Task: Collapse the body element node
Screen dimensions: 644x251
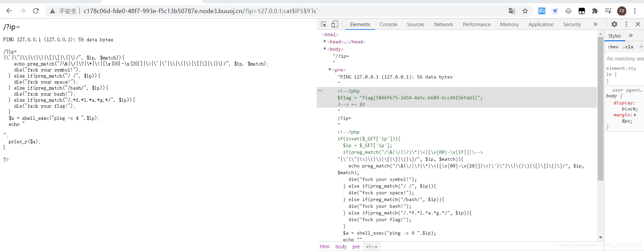Action: point(325,49)
